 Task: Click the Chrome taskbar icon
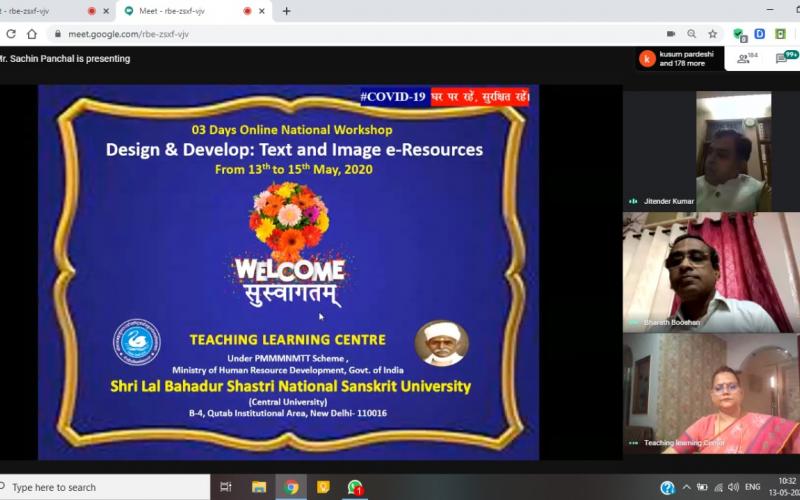pos(291,487)
